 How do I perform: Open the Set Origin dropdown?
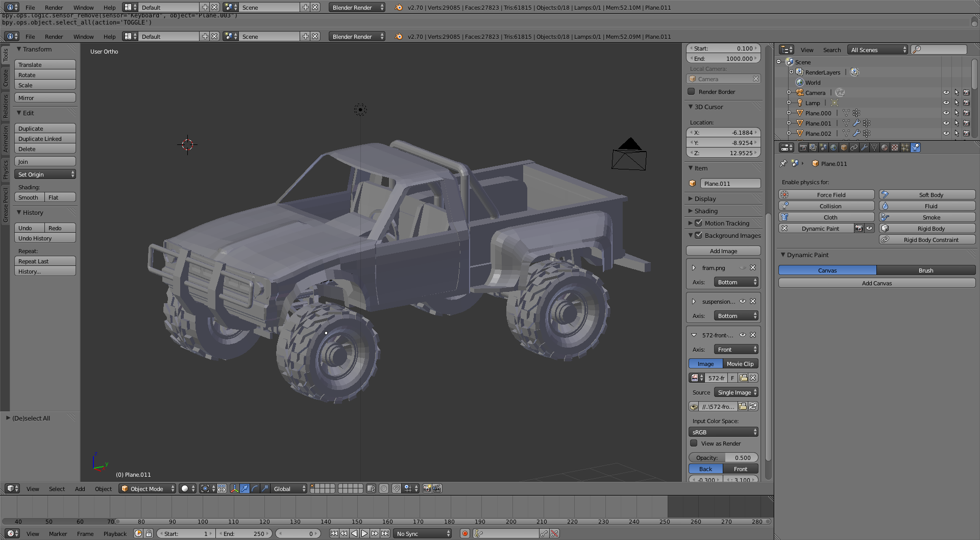click(45, 175)
